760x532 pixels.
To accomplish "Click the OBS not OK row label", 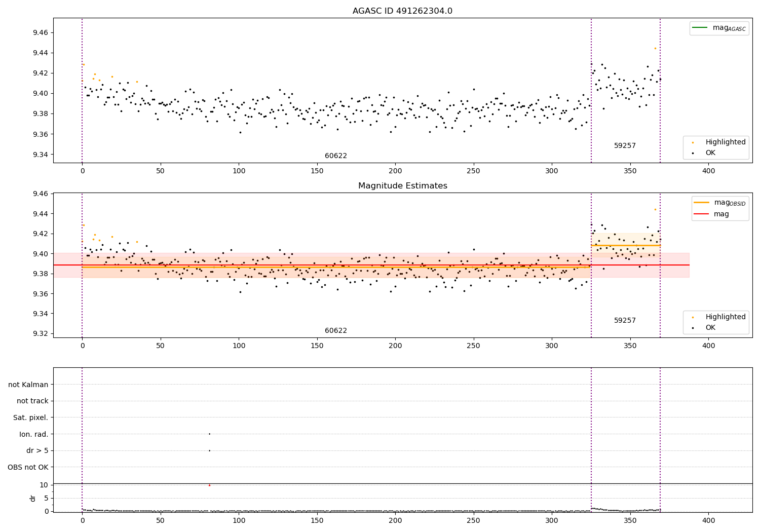I will click(x=28, y=467).
